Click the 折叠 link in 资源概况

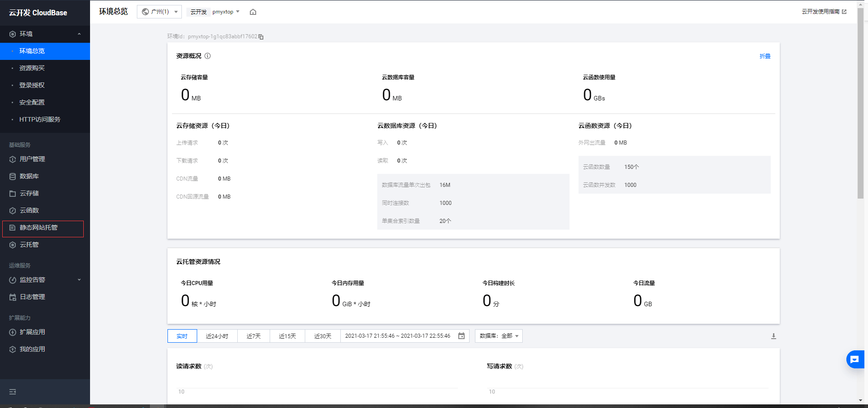point(765,56)
